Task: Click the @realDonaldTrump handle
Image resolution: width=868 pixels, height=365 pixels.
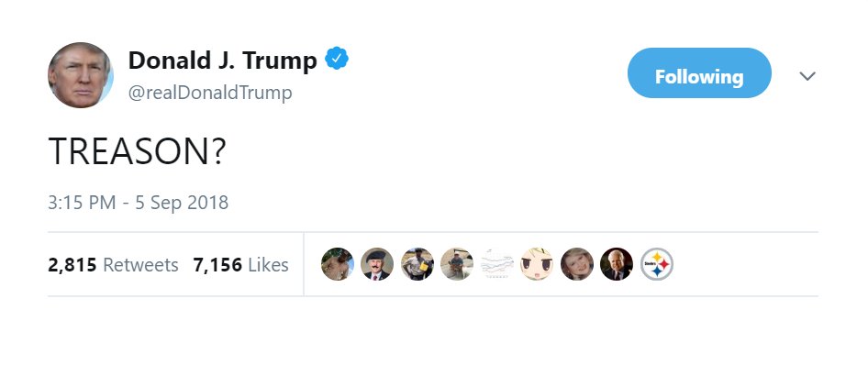Action: pyautogui.click(x=210, y=93)
